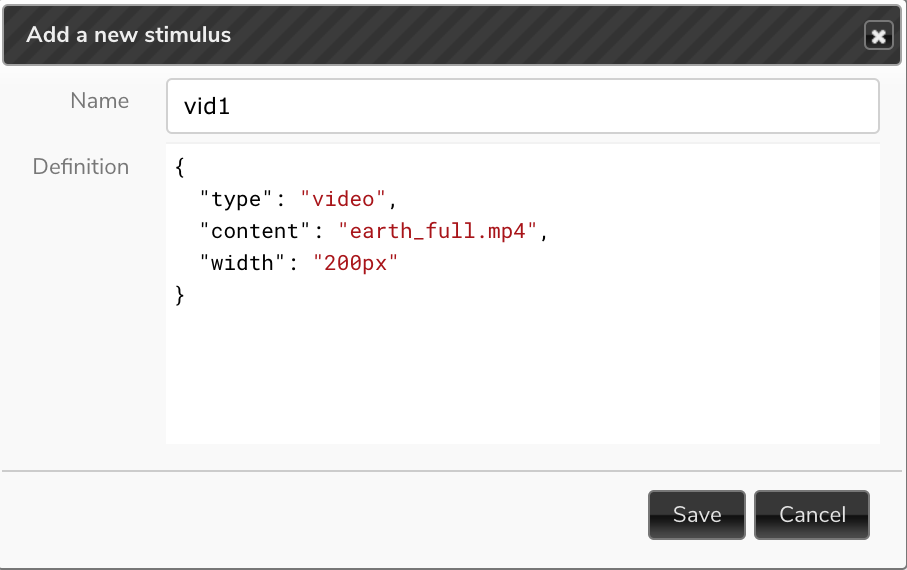Click the "Add a new stimulus" title text

[x=128, y=35]
